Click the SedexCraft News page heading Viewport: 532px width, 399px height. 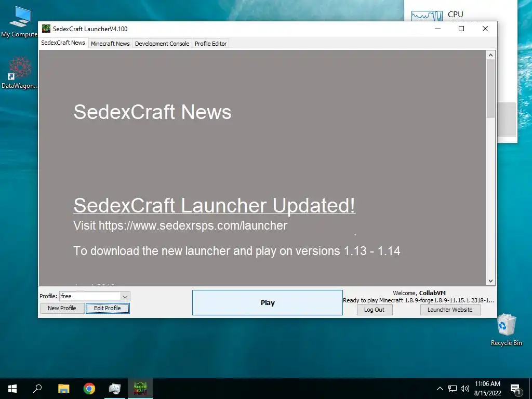coord(152,112)
